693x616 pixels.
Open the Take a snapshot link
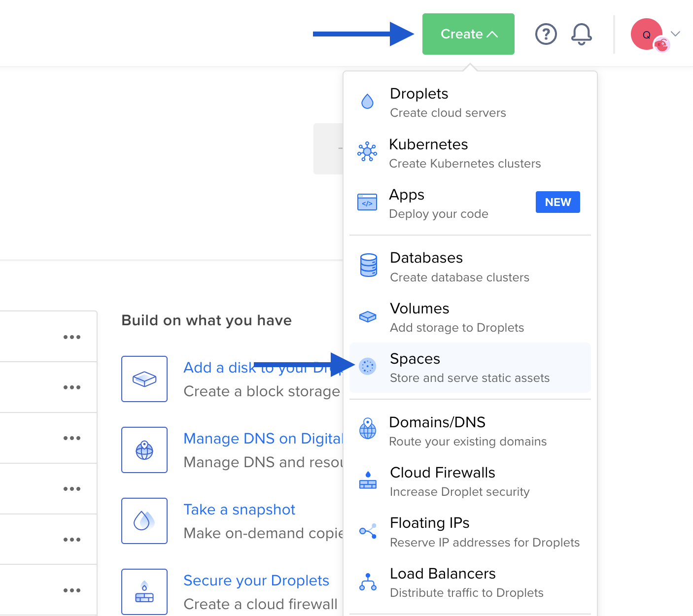(x=239, y=510)
